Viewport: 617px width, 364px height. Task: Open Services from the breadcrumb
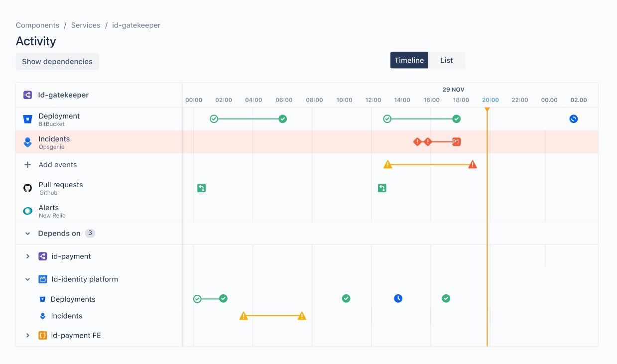(86, 25)
